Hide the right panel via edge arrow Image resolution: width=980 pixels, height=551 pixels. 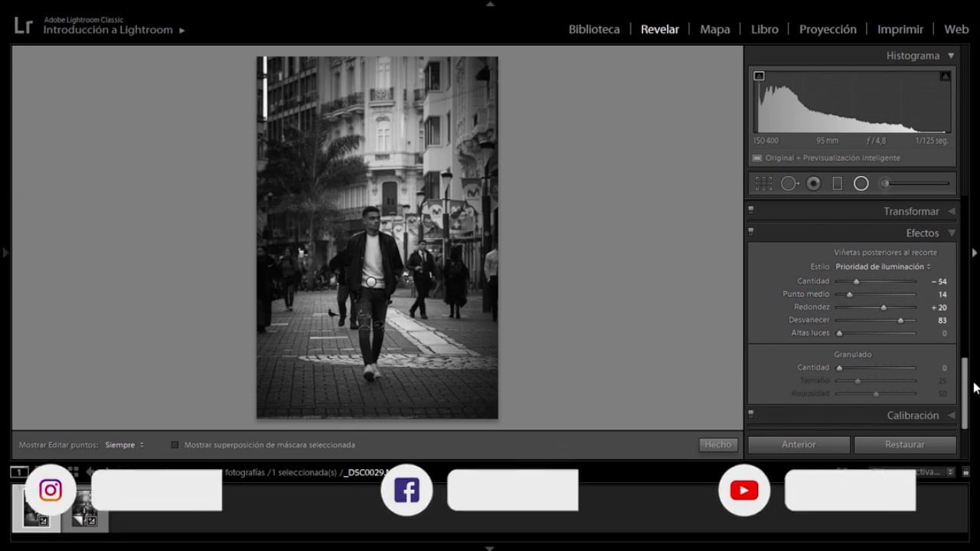975,252
